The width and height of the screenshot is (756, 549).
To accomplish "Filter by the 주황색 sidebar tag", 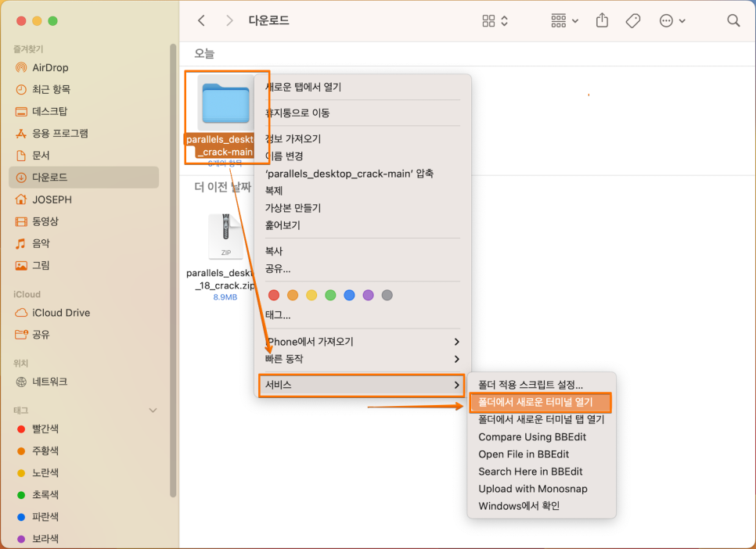I will 84,450.
